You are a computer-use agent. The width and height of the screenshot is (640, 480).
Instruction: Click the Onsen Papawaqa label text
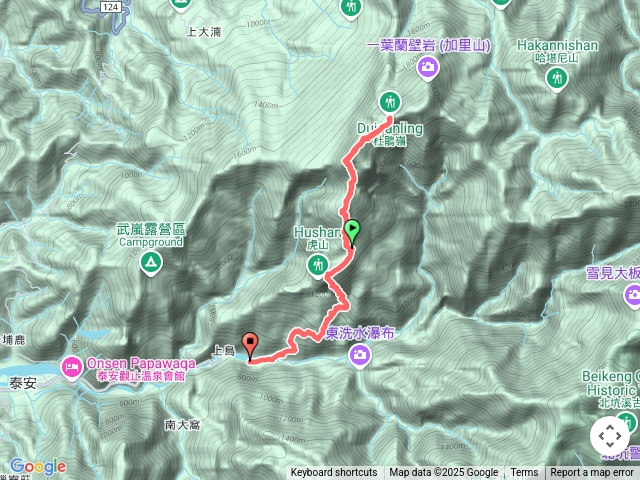coord(141,363)
